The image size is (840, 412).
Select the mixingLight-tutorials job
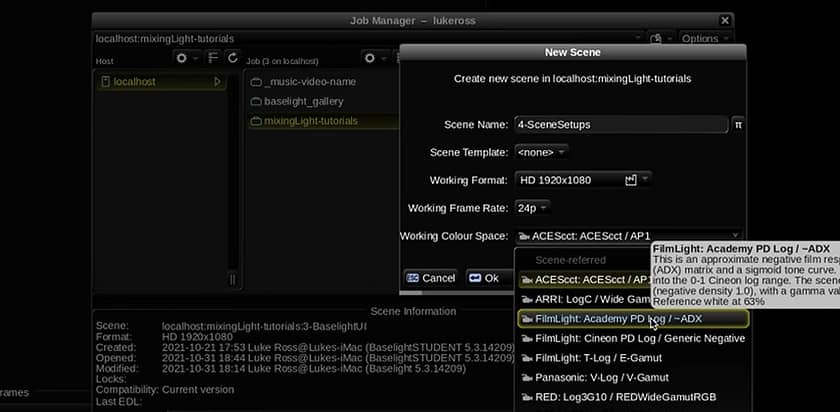point(323,121)
